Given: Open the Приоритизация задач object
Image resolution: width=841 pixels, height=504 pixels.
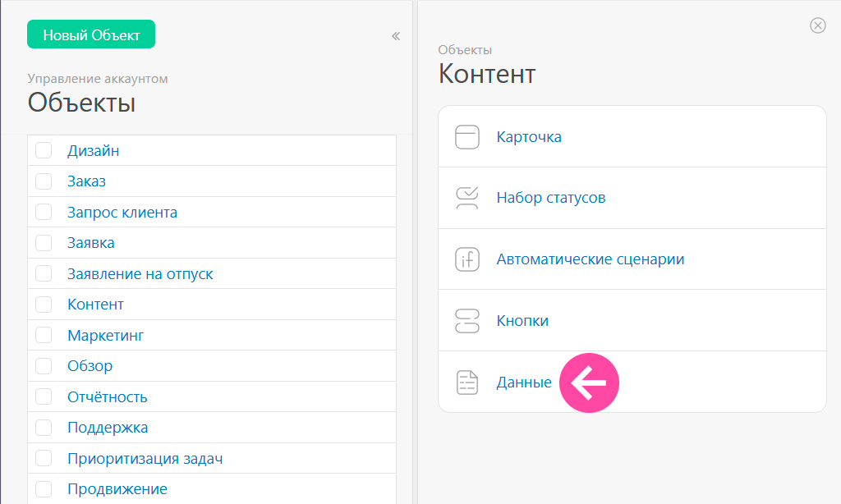Looking at the screenshot, I should (x=145, y=458).
